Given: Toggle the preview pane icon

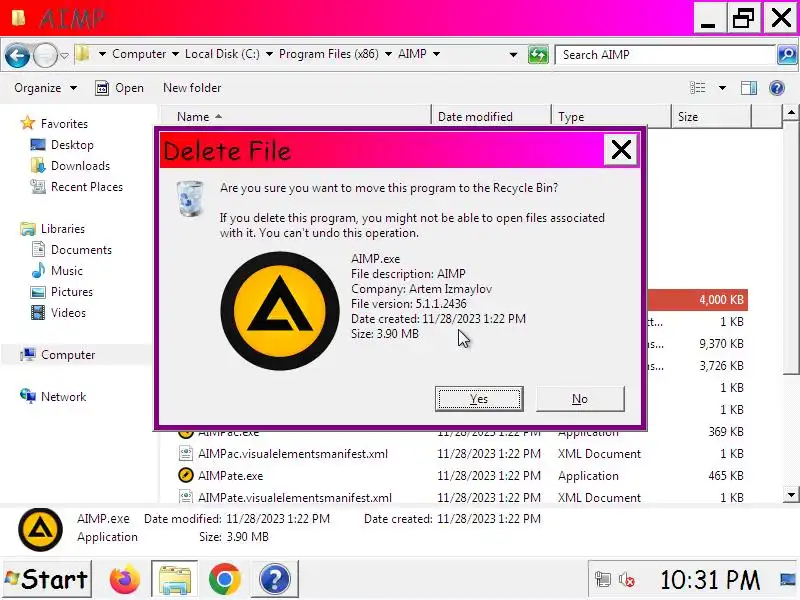Looking at the screenshot, I should 748,88.
